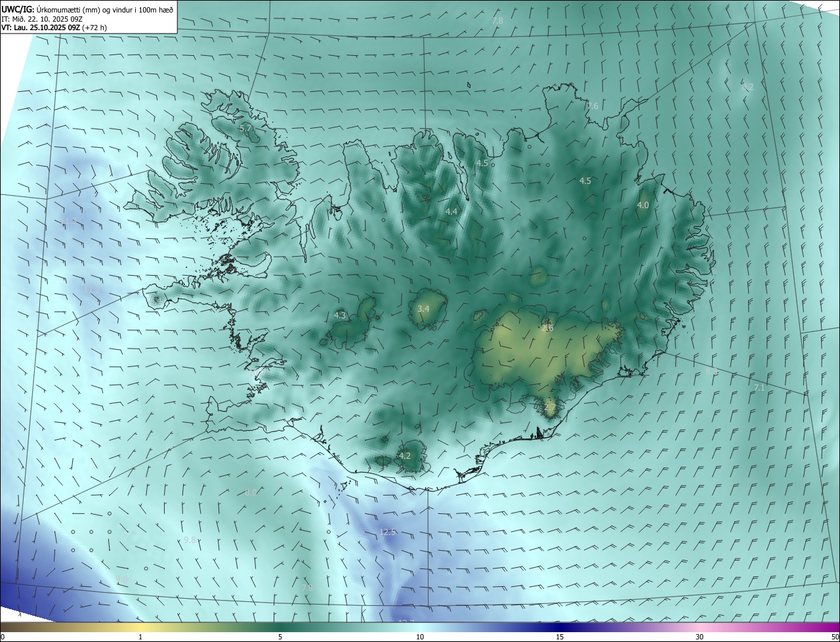Click the map value '3.4' on the glacier
840x642 pixels.
(x=423, y=309)
